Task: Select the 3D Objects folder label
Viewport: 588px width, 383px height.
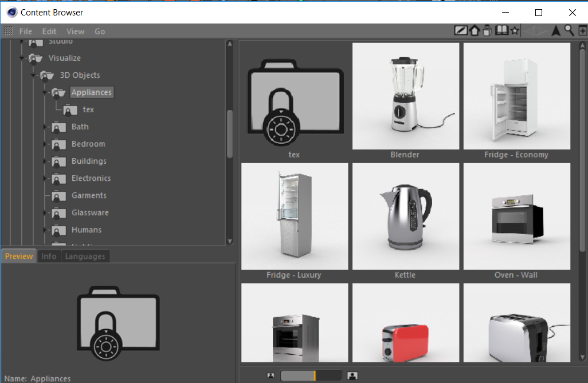Action: click(80, 76)
